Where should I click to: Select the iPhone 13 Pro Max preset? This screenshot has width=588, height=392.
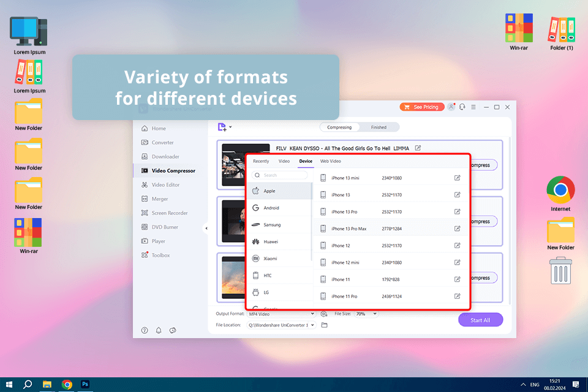[391, 228]
